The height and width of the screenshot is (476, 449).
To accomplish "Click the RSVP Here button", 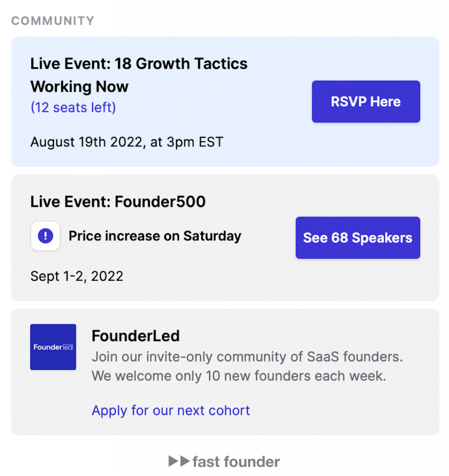I will tap(366, 101).
